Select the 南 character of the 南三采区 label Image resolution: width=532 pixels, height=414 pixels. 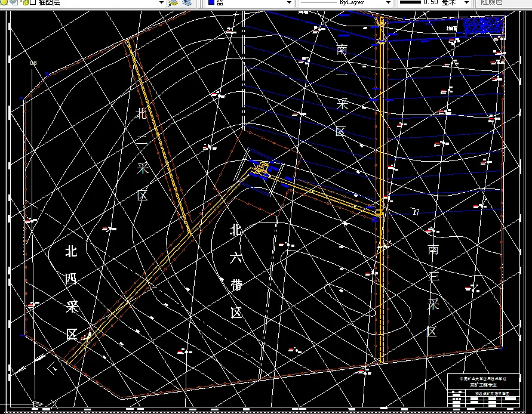[x=433, y=250]
